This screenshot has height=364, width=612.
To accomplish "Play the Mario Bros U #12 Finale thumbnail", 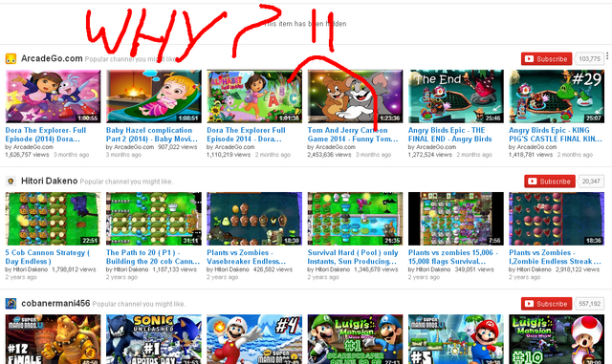I will point(54,339).
